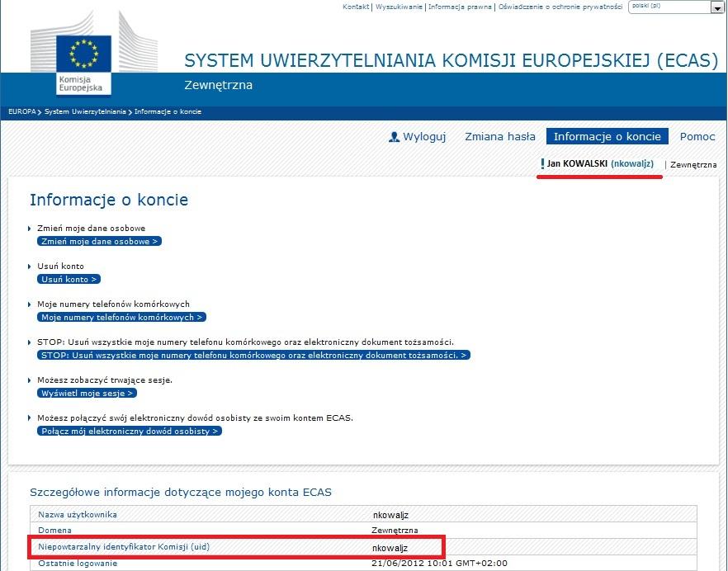Select Zmiana hasła menu item
The height and width of the screenshot is (571, 728).
point(500,136)
